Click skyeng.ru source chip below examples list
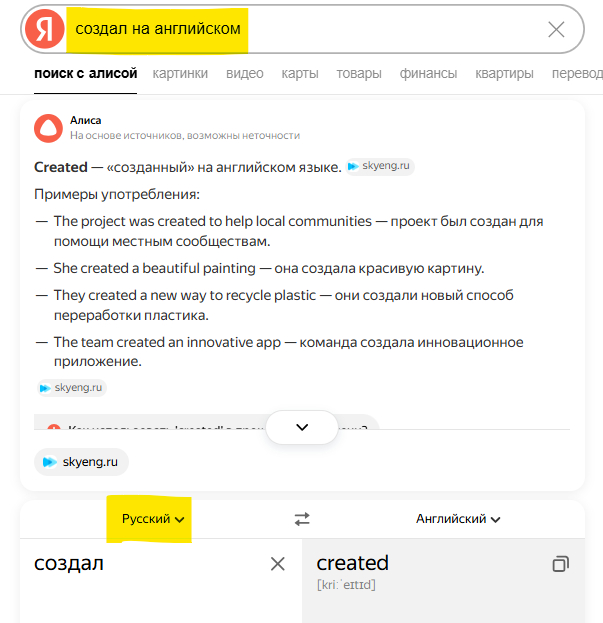Image resolution: width=603 pixels, height=623 pixels. pyautogui.click(x=72, y=387)
